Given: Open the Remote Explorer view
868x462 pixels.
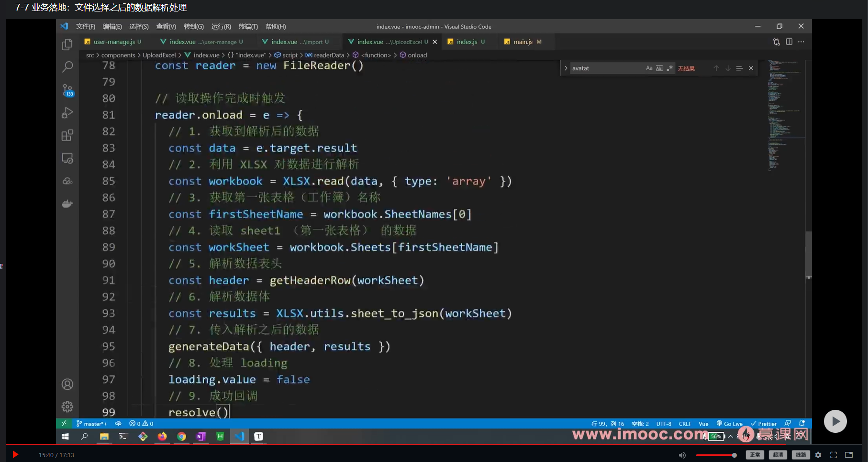Looking at the screenshot, I should [x=67, y=158].
